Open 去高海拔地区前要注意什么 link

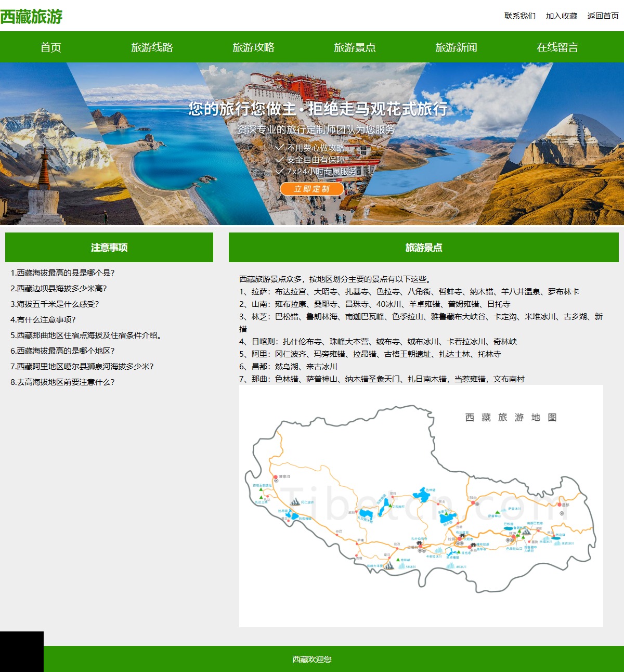tap(62, 382)
